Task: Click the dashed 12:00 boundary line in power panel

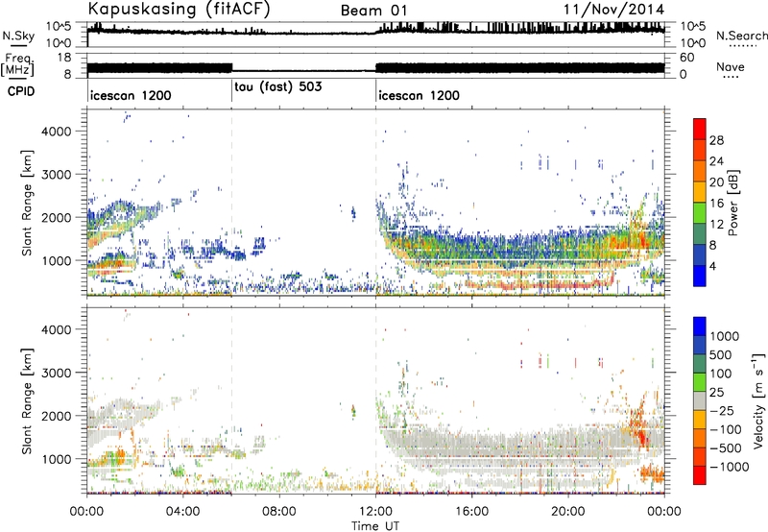Action: pyautogui.click(x=376, y=202)
